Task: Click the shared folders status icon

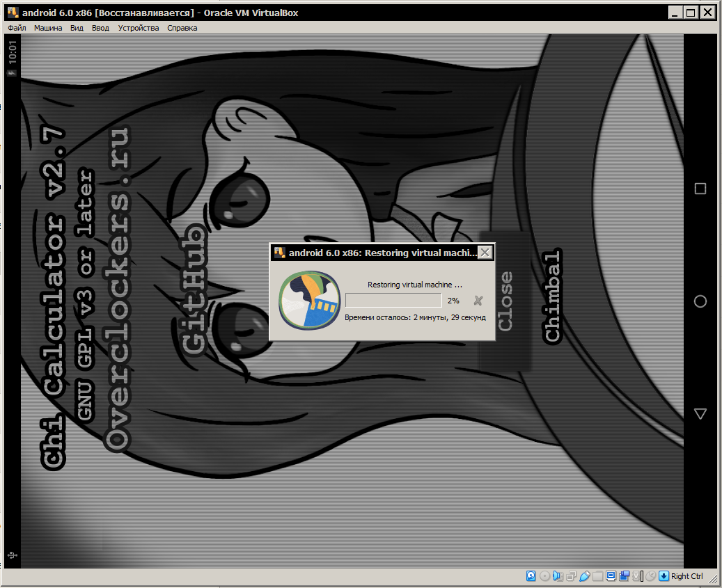Action: [597, 576]
